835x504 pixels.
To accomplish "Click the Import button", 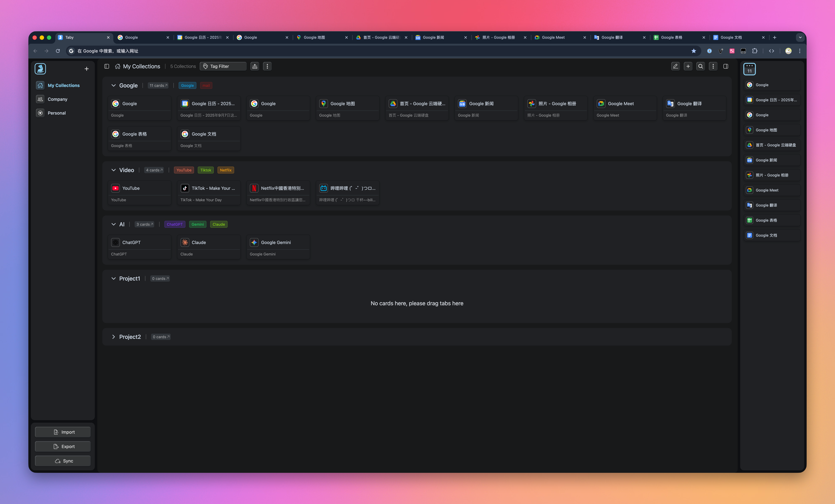I will 63,432.
